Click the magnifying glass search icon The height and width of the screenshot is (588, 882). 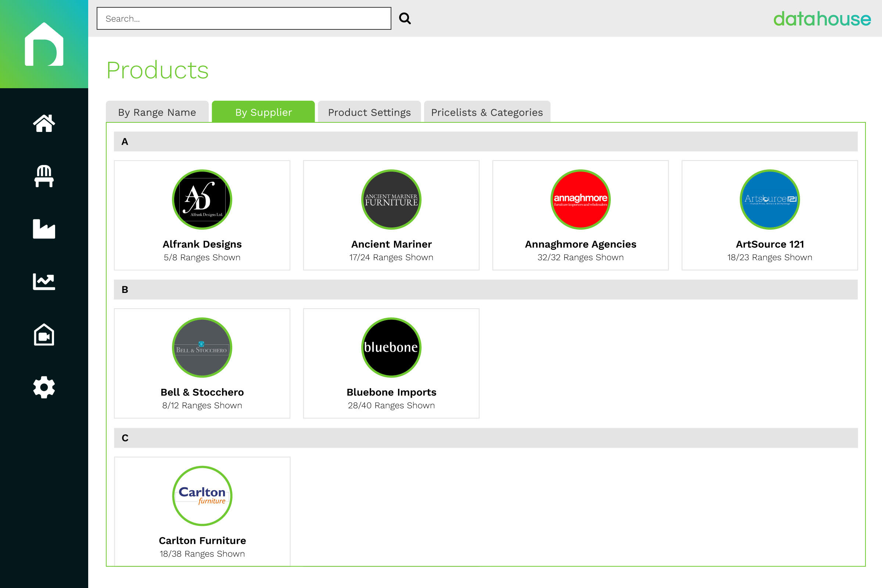(x=405, y=18)
